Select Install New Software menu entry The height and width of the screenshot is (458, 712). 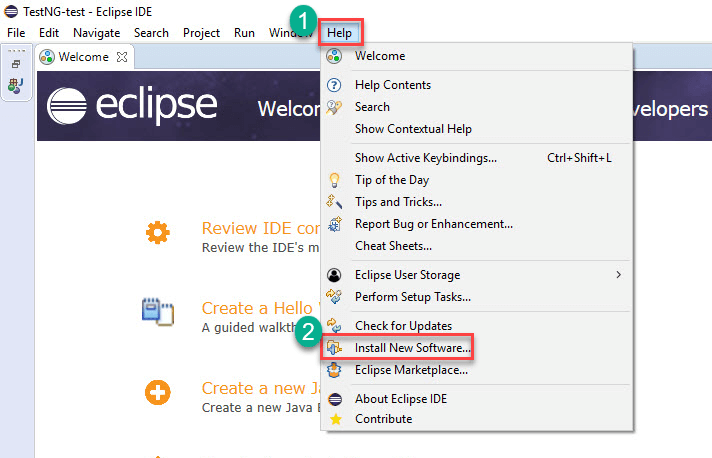[x=411, y=348]
